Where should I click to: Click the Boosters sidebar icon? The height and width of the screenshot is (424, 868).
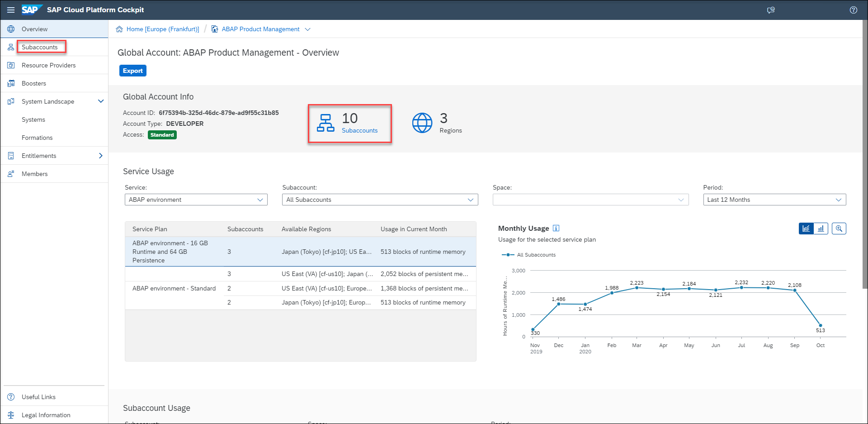coord(11,83)
